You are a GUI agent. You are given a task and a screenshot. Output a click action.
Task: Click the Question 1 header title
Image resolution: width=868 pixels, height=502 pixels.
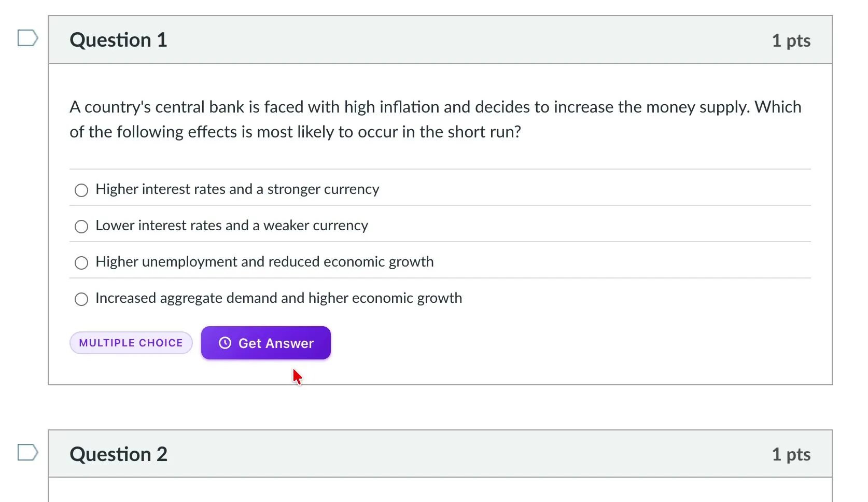pyautogui.click(x=119, y=40)
